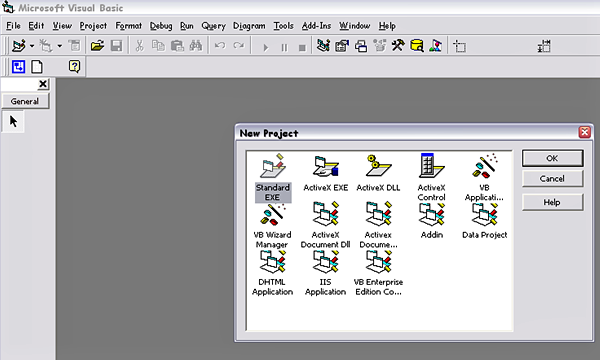Open the View menu
600x360 pixels.
tap(62, 26)
